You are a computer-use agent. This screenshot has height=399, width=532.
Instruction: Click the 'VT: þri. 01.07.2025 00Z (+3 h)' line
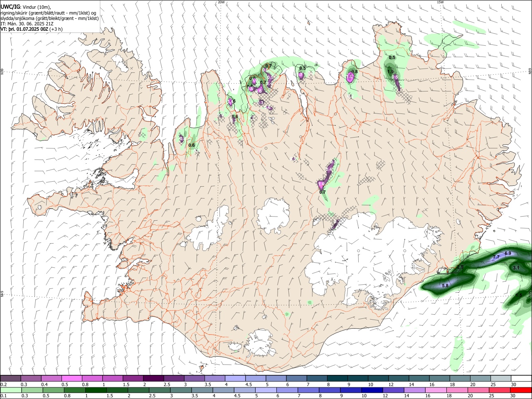[x=32, y=29]
